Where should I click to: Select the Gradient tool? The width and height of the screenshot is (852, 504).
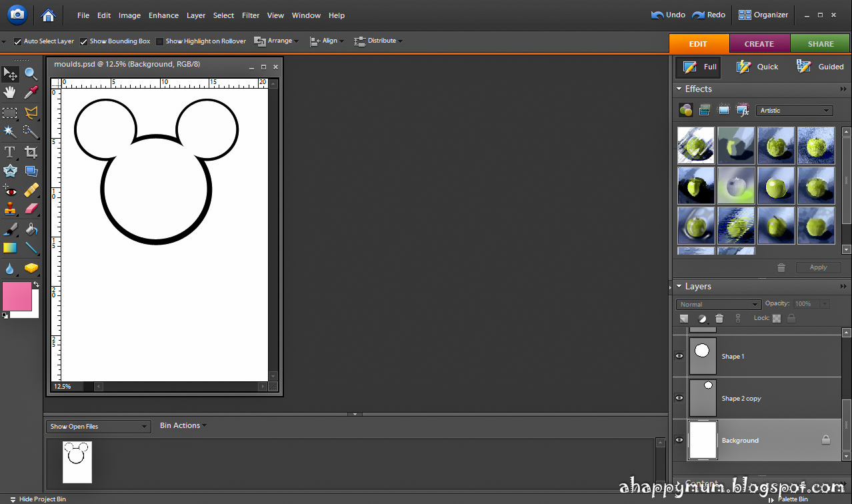10,248
